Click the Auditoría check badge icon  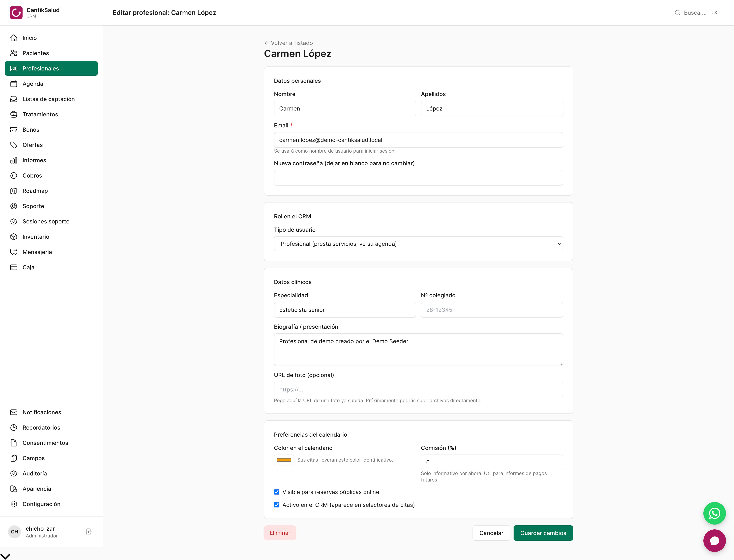14,474
